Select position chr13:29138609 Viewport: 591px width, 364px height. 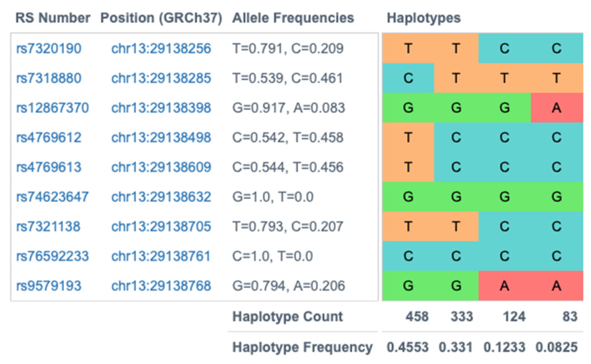[161, 167]
